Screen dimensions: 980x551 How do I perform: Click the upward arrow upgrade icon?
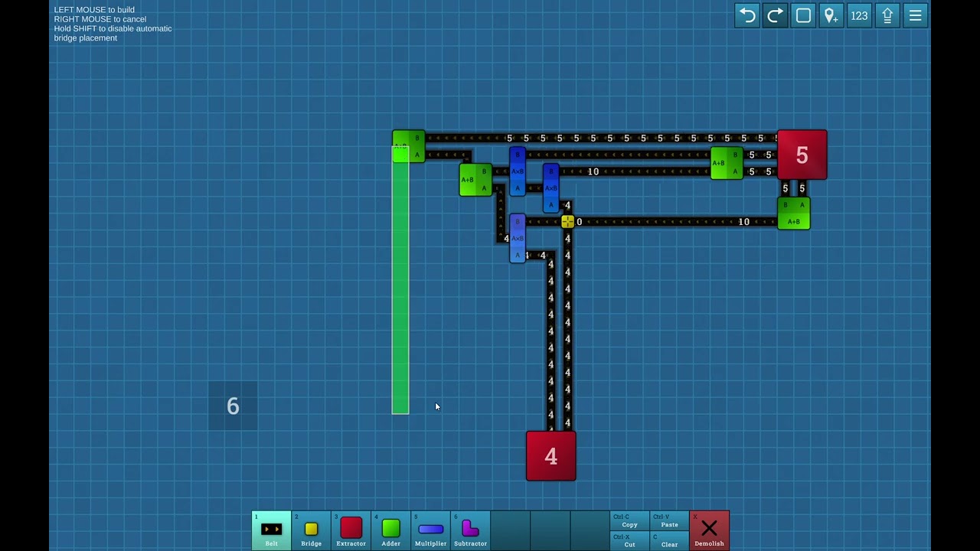point(887,15)
